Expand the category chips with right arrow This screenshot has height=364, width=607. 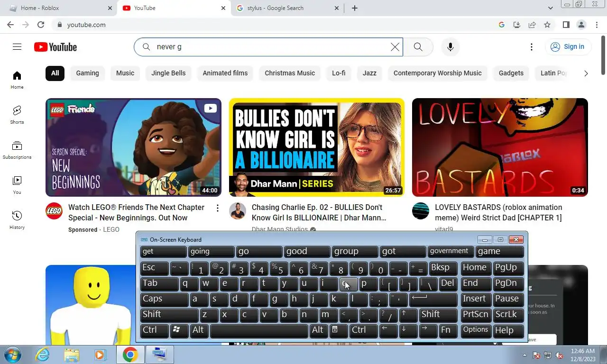(586, 73)
